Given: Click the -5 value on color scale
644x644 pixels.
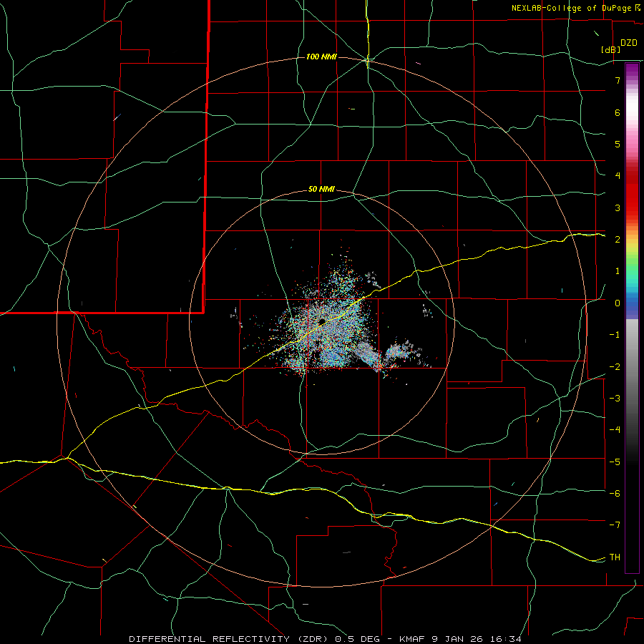Looking at the screenshot, I should click(615, 462).
